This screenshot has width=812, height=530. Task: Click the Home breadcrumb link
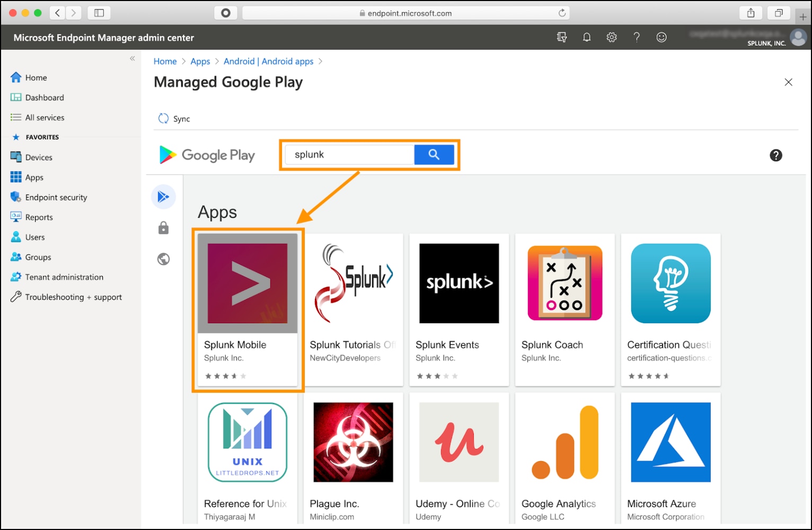coord(165,61)
